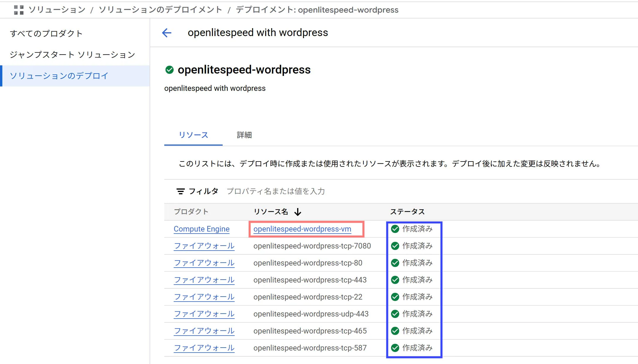Open ファイアウォール link for tcp-465 row
This screenshot has width=638, height=364.
204,331
